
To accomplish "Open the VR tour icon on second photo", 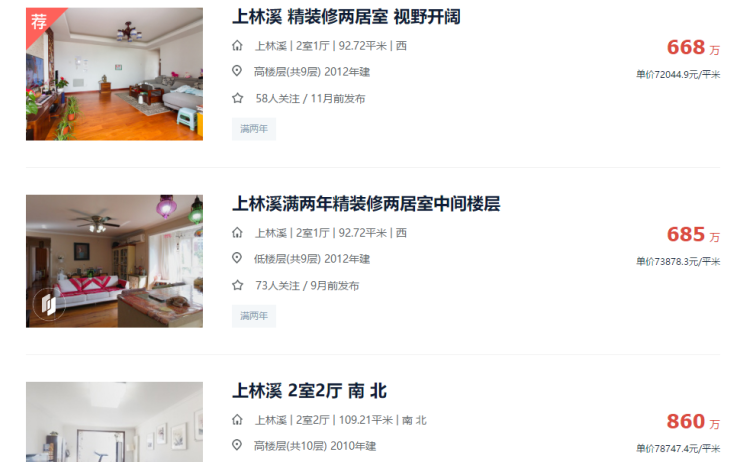I will pos(49,304).
